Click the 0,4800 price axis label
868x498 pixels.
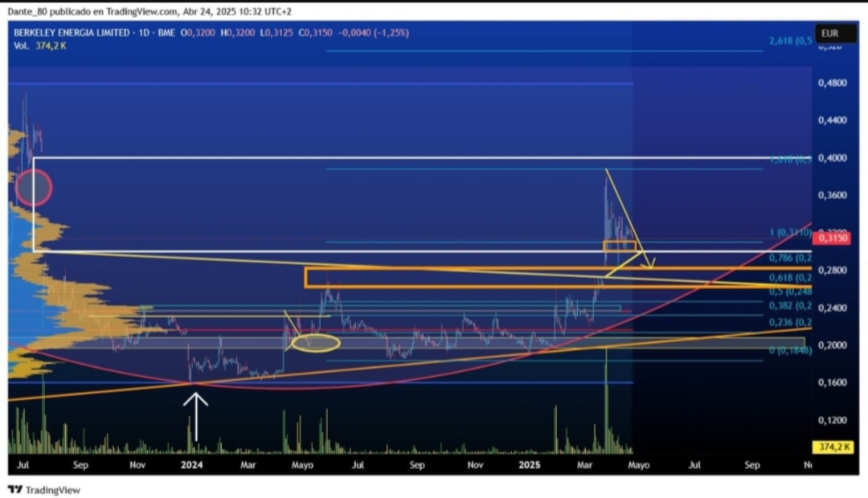click(833, 83)
